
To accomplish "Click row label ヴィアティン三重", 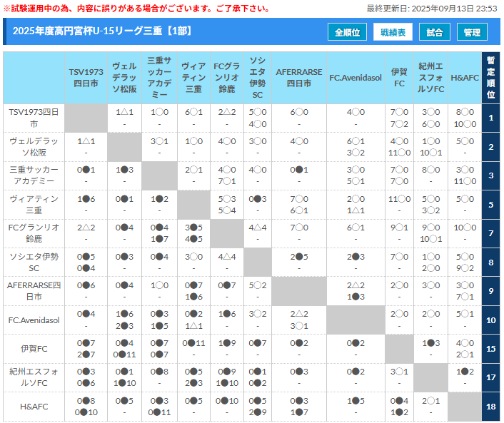I will [x=34, y=205].
